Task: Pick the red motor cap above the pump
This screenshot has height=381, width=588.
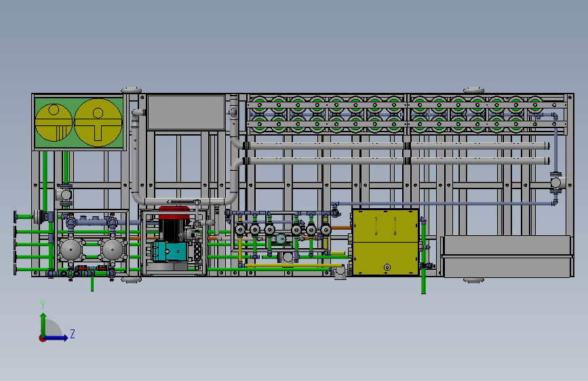Action: tap(174, 213)
